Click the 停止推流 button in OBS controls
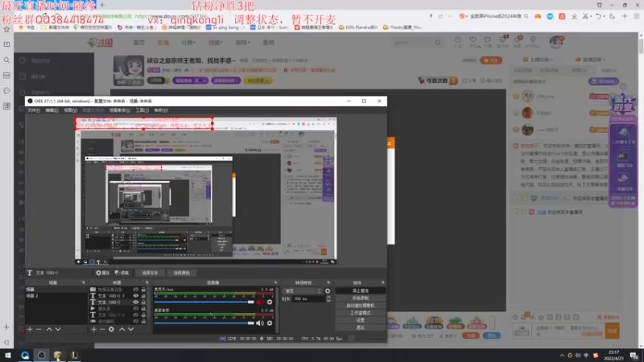Screen dimensions: 644x362 [x=360, y=290]
